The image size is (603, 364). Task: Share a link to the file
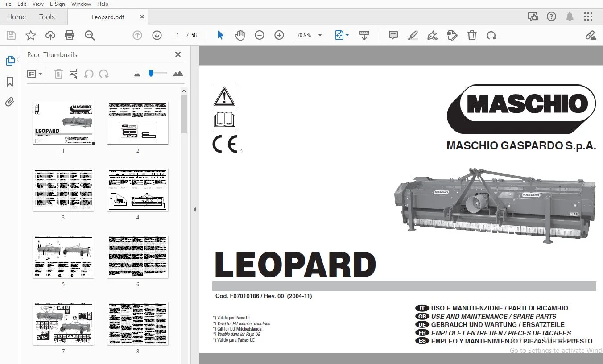pyautogui.click(x=591, y=35)
